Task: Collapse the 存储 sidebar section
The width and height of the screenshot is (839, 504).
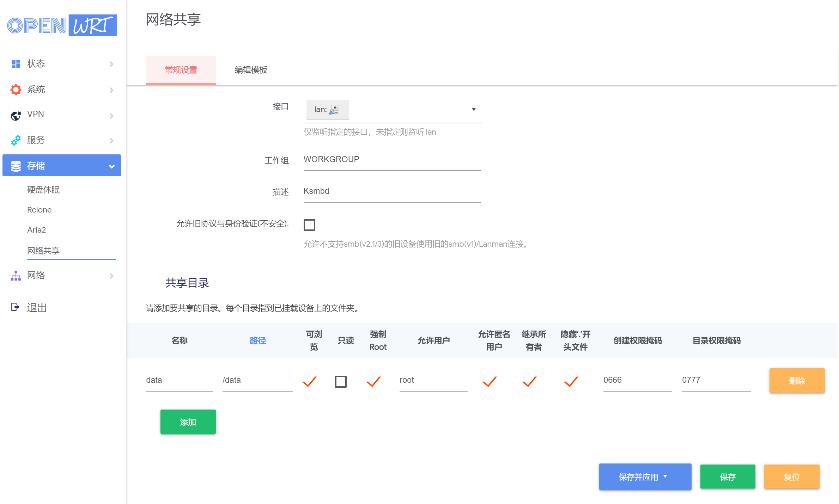Action: 111,165
